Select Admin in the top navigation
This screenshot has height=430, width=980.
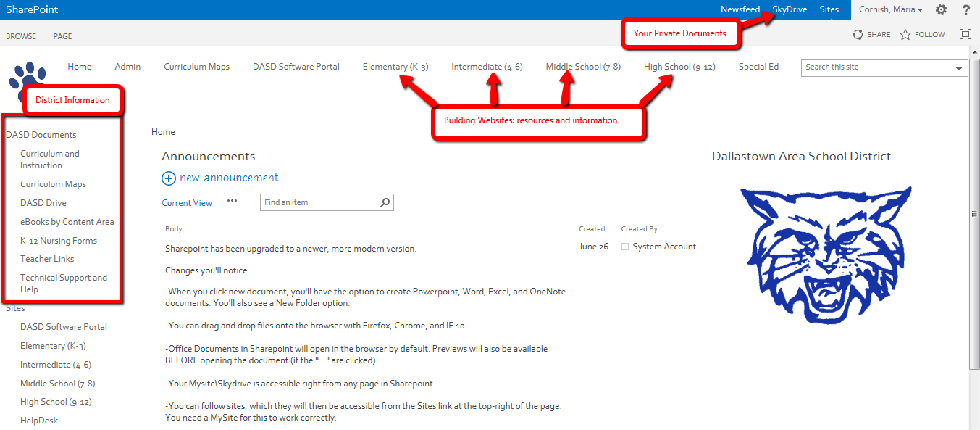[x=127, y=67]
